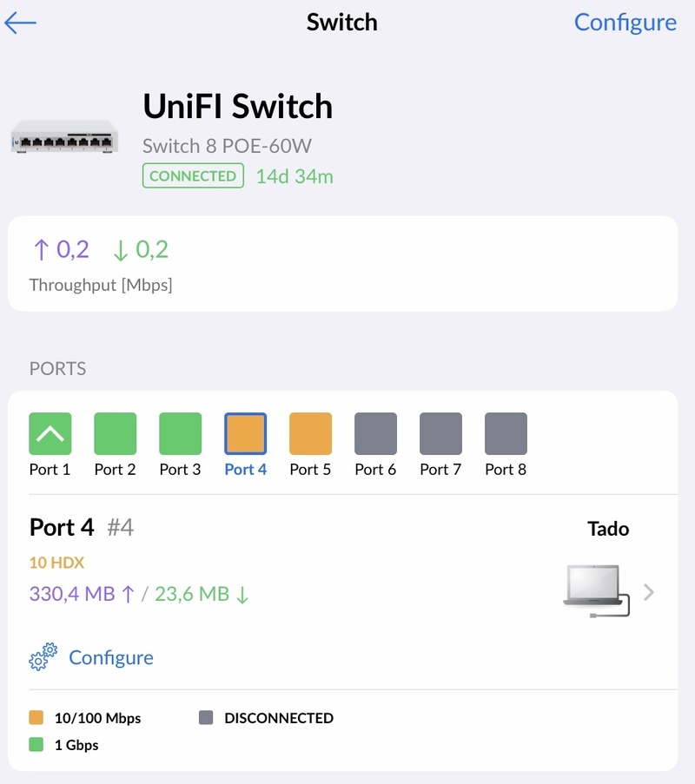Tap the UniFI Switch device name
This screenshot has height=784, width=695.
[x=238, y=106]
